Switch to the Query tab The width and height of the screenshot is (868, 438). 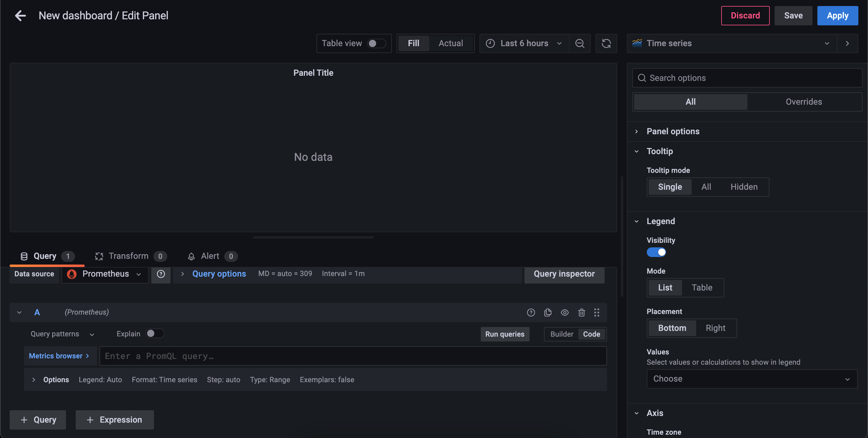coord(47,256)
